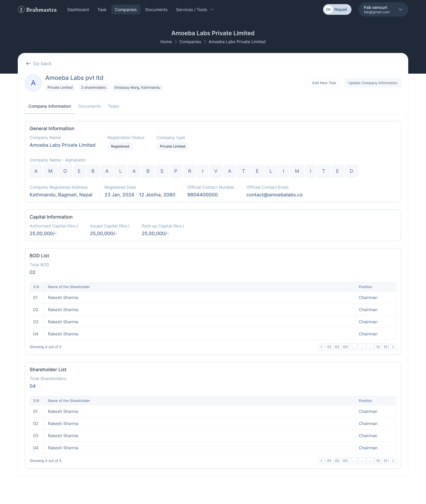Image resolution: width=426 pixels, height=504 pixels.
Task: Click Add New Task button
Action: coord(324,83)
